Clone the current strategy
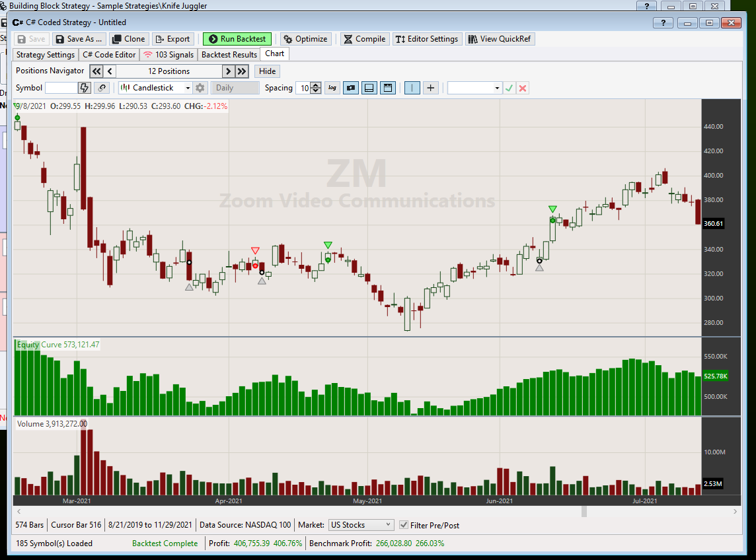 pyautogui.click(x=129, y=39)
